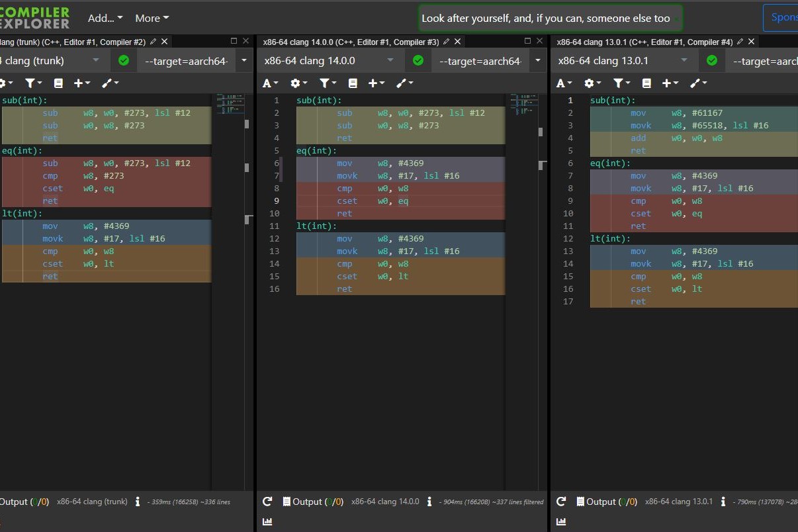
Task: Open tools wrench menu in clang trunk pane
Action: (x=110, y=83)
